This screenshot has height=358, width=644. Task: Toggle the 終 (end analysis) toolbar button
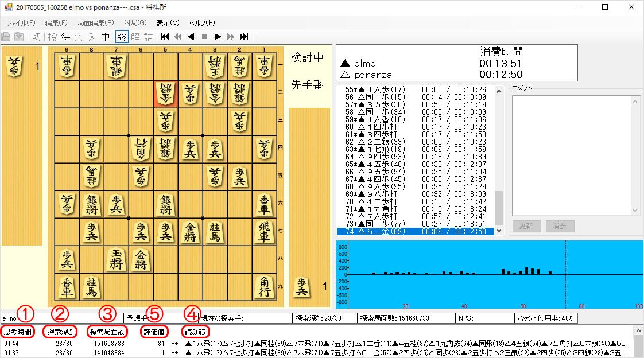122,37
